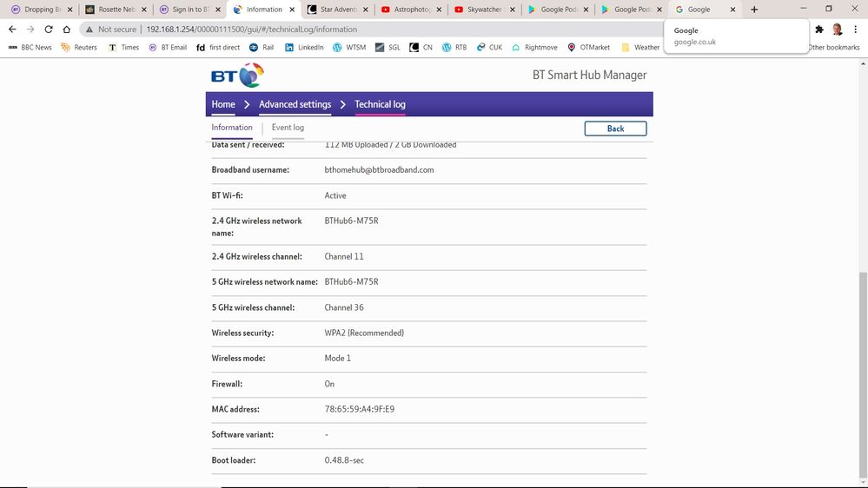This screenshot has width=868, height=488.
Task: Go to Home in breadcrumb
Action: (223, 104)
